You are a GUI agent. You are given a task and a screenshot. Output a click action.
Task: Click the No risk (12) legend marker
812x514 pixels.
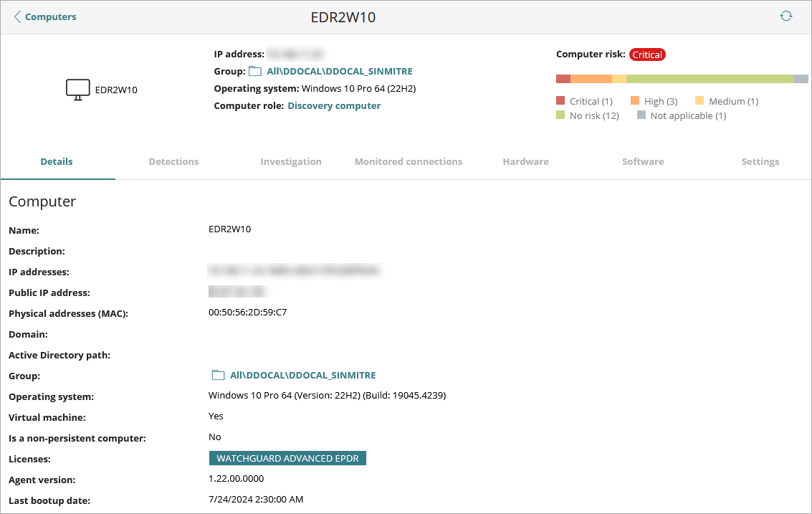(x=560, y=115)
